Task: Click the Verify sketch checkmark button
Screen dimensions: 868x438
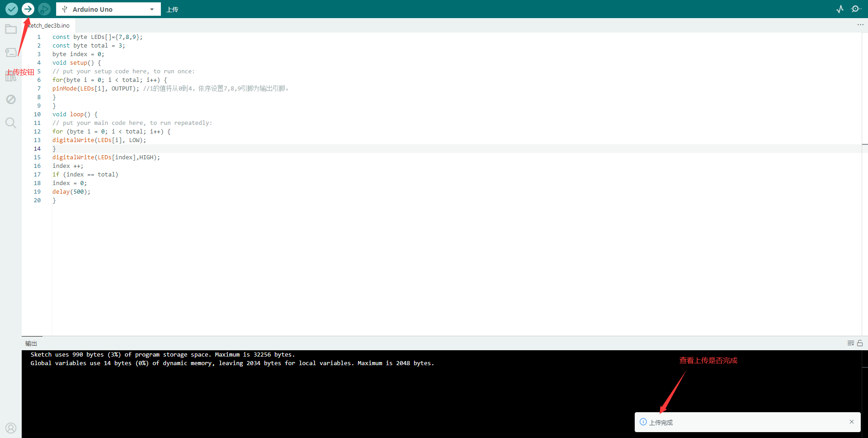Action: pos(12,9)
